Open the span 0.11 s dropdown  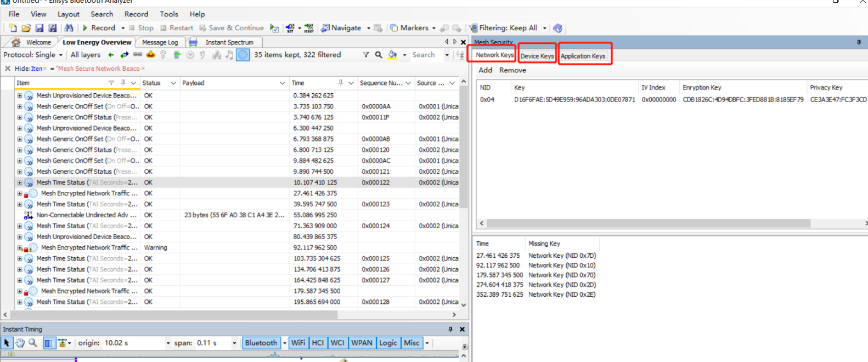(x=234, y=343)
